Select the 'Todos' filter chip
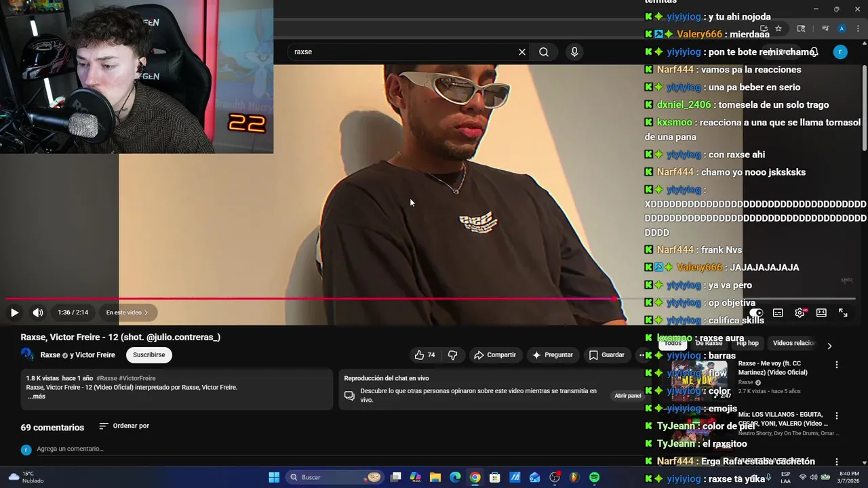The height and width of the screenshot is (488, 868). 673,343
